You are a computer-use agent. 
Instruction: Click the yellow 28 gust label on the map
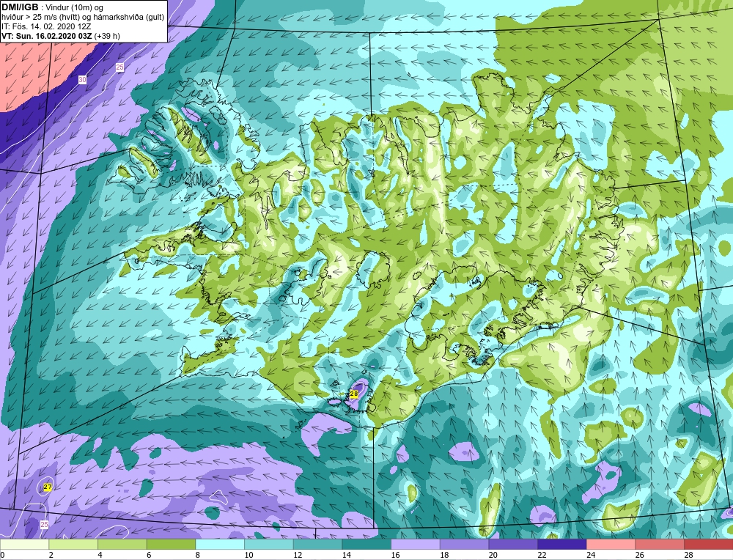click(354, 394)
